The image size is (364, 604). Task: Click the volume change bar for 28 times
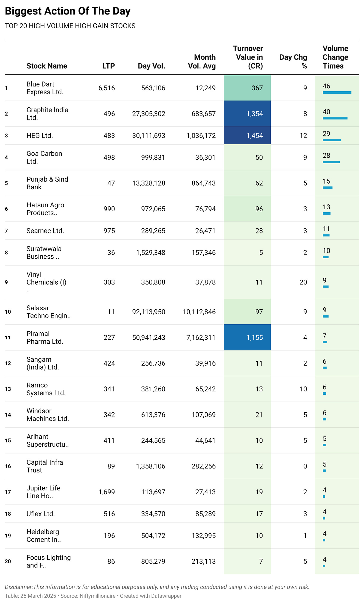click(x=331, y=162)
